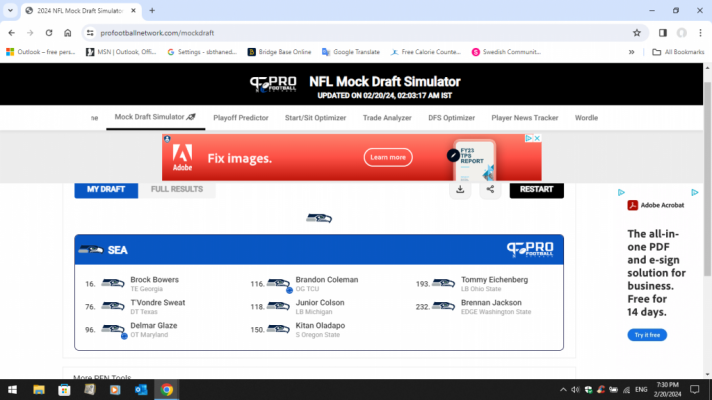The width and height of the screenshot is (712, 400).
Task: Open volume control in system tray
Action: [575, 390]
